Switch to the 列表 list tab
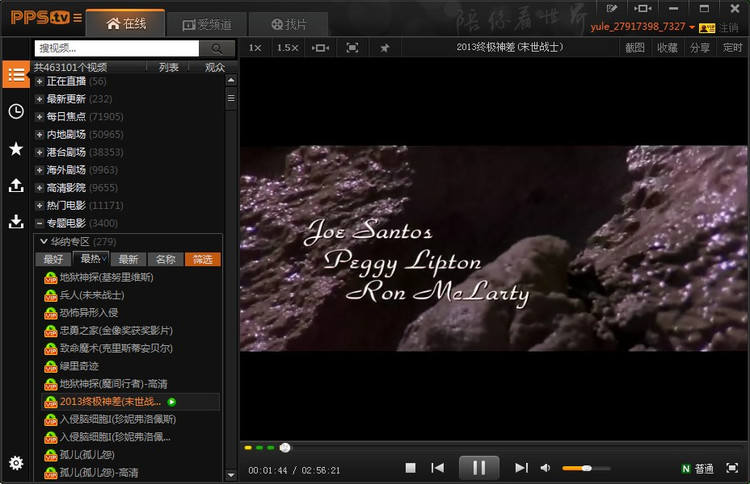750x484 pixels. point(168,67)
